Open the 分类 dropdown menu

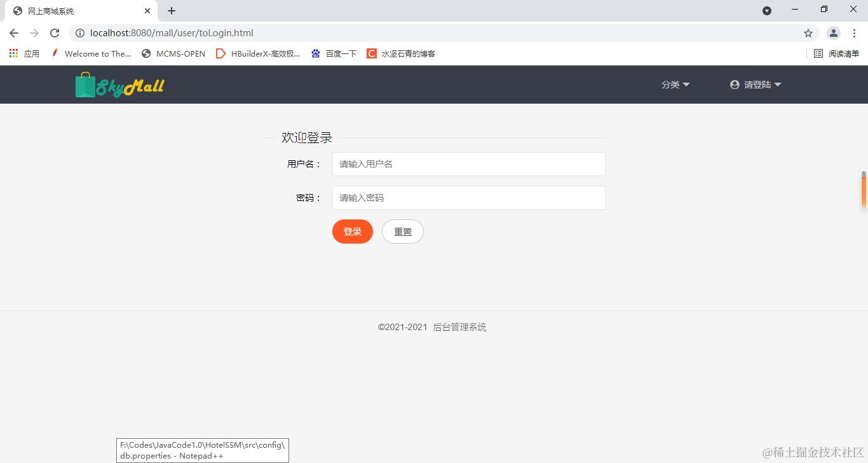coord(675,84)
